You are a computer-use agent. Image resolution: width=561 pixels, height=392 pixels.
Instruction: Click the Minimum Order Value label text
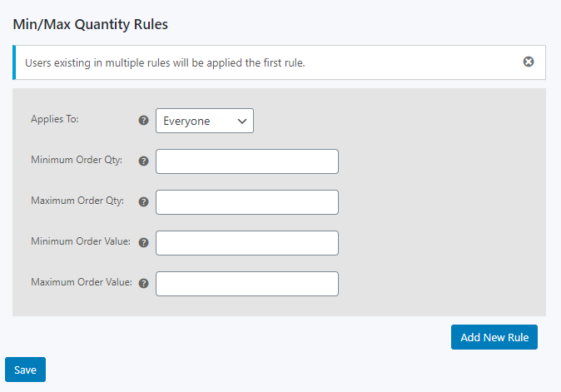point(80,241)
